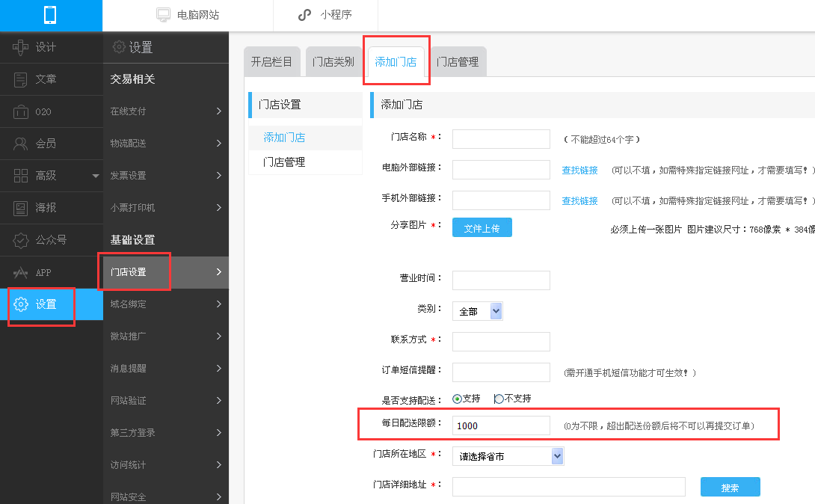Click 查找链接 for 电脑外部链接

click(x=579, y=170)
